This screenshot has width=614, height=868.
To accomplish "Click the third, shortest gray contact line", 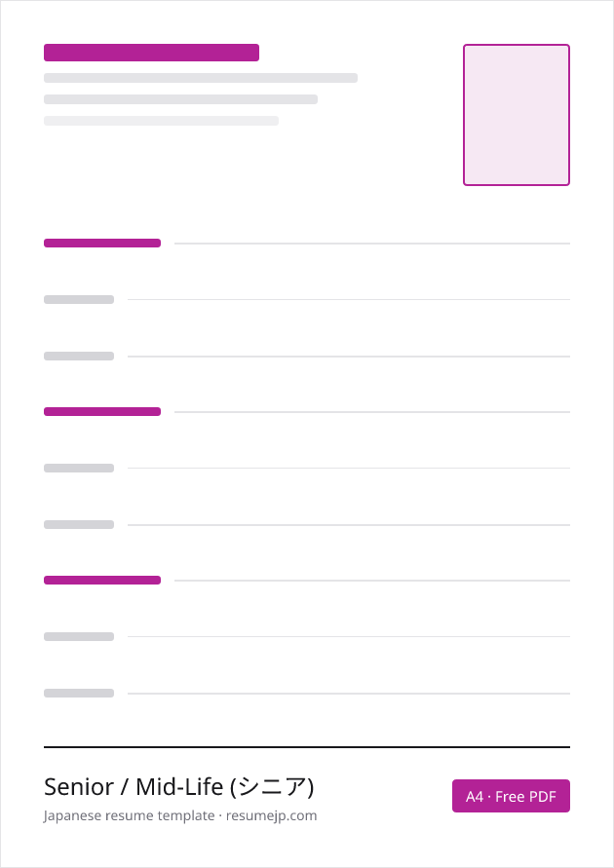I will (x=161, y=121).
